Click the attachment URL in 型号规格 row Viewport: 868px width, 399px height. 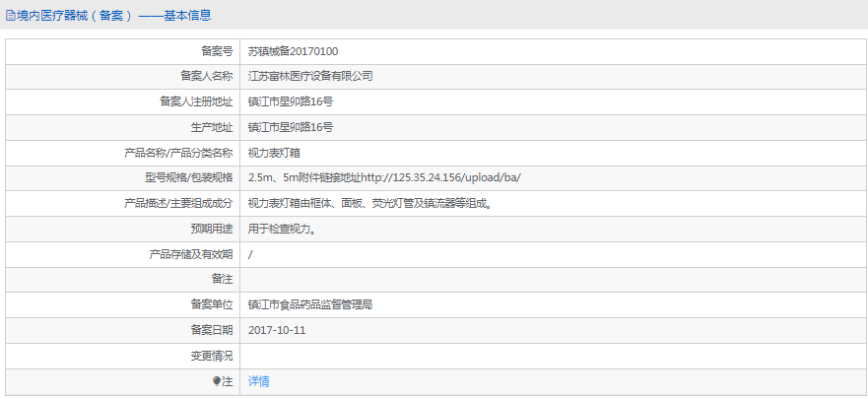click(440, 178)
